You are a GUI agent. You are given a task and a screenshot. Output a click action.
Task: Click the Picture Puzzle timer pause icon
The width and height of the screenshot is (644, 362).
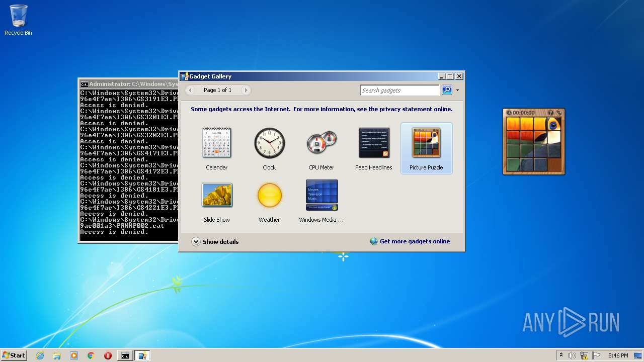click(x=509, y=113)
